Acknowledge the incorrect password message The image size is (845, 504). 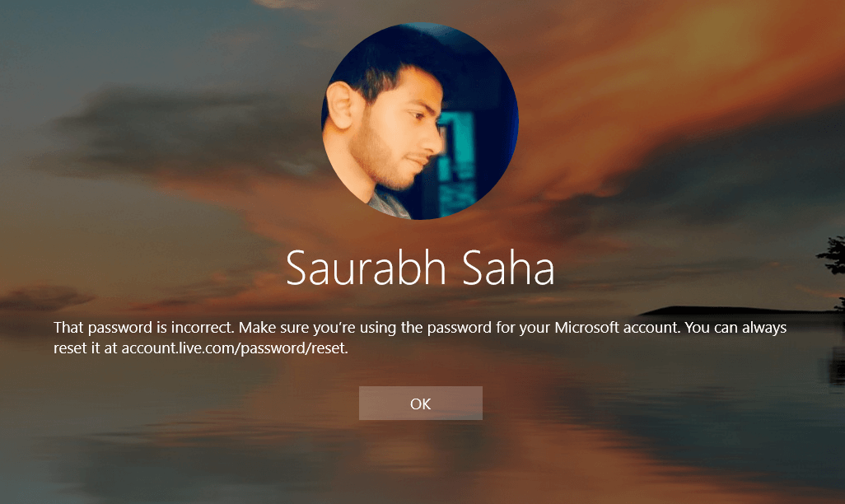pyautogui.click(x=420, y=403)
